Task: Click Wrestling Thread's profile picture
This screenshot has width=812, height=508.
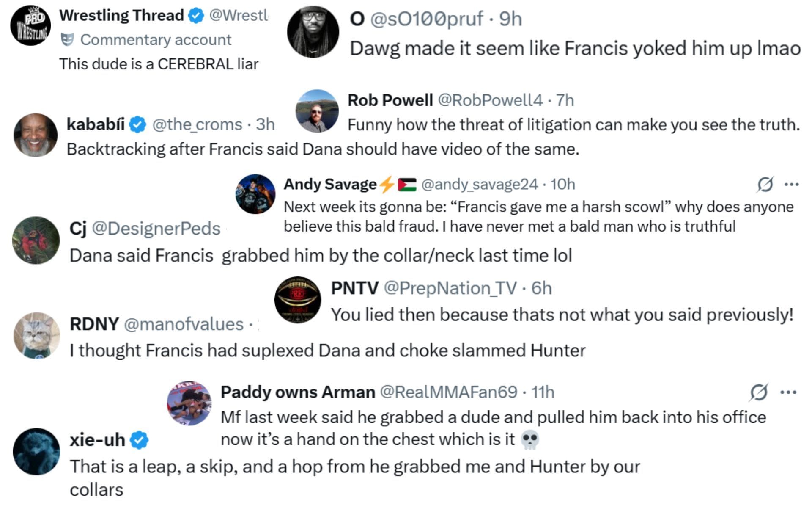Action: [x=30, y=25]
